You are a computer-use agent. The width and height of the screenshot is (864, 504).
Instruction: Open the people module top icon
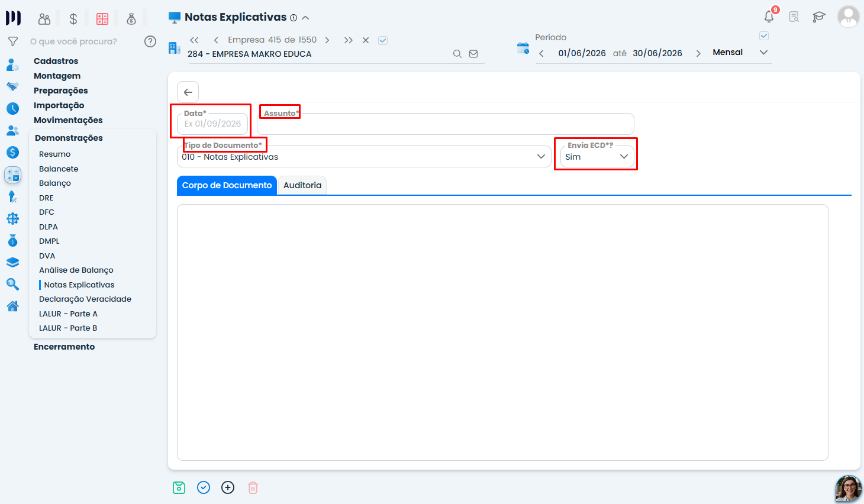click(44, 19)
